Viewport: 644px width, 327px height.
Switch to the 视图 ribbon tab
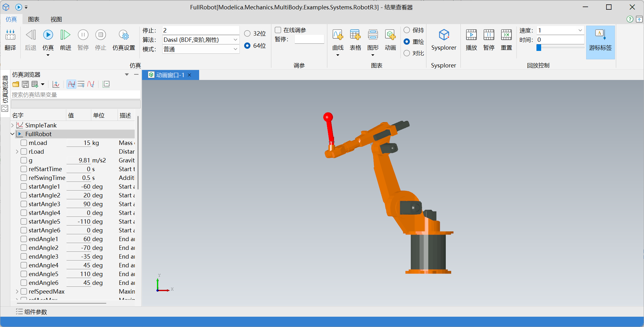pyautogui.click(x=56, y=19)
